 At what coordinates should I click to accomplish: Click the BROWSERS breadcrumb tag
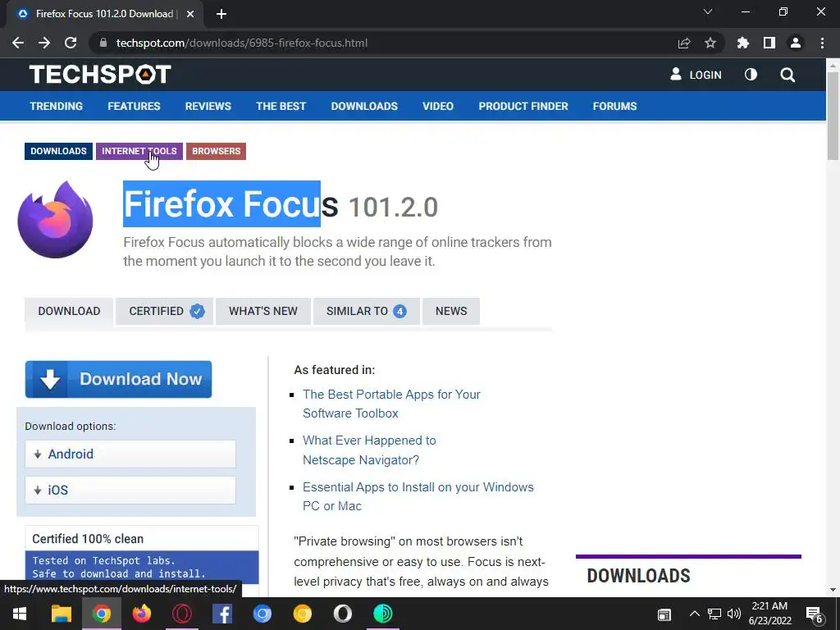click(216, 151)
